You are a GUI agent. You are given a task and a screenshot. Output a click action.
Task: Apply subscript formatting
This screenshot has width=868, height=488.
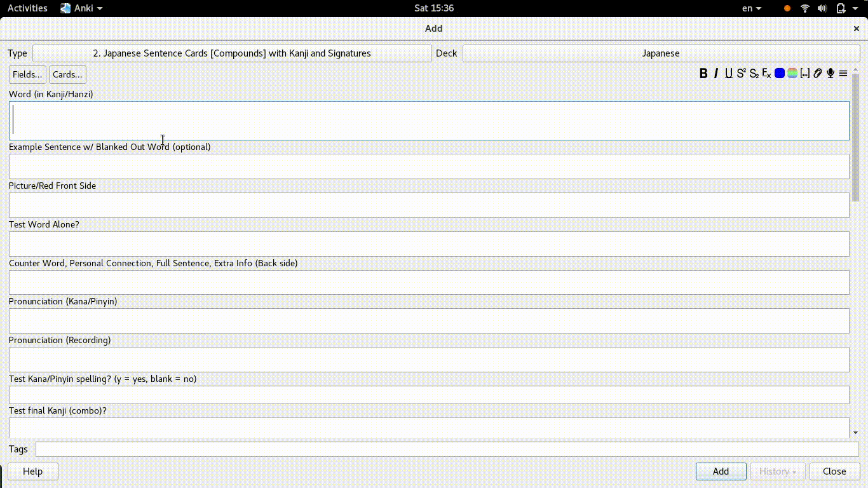tap(754, 74)
